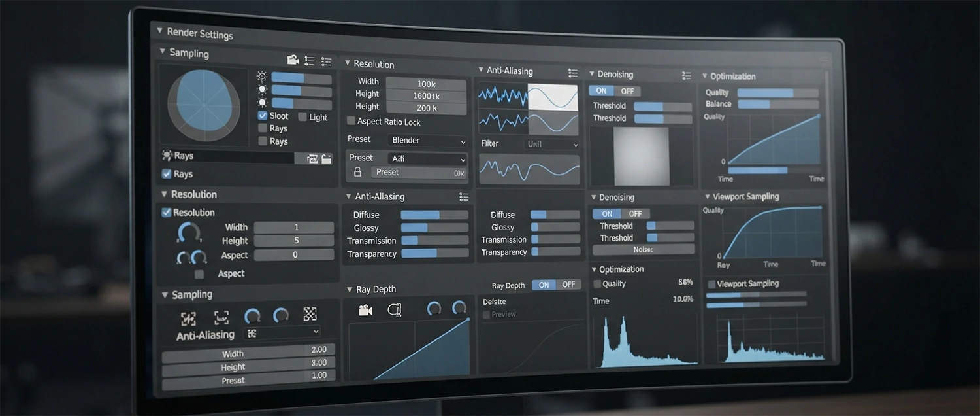The width and height of the screenshot is (980, 416).
Task: Enable the Aspect Ratio Lock checkbox
Action: tap(351, 121)
